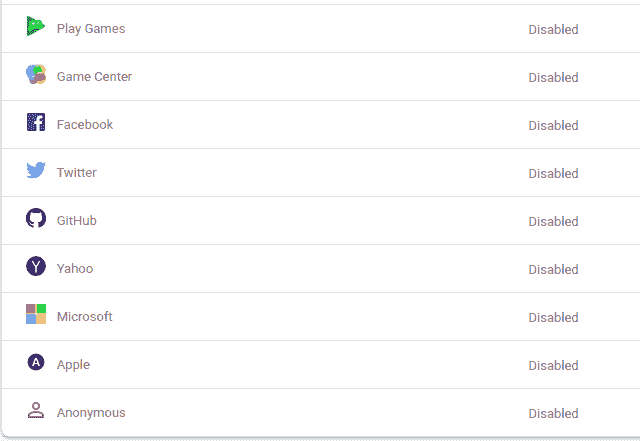Select the GitHub octocat icon
640x441 pixels.
(x=36, y=219)
